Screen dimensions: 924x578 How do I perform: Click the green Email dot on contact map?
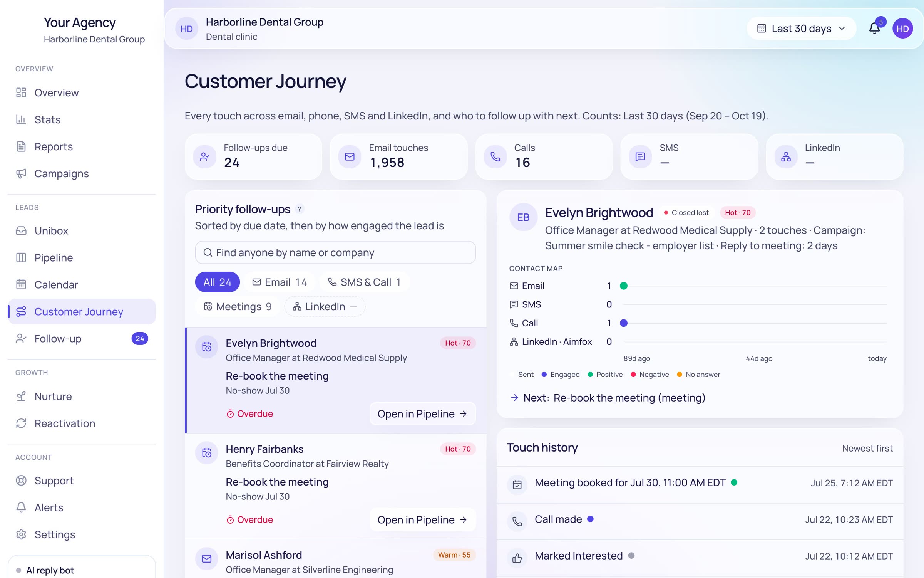point(624,286)
